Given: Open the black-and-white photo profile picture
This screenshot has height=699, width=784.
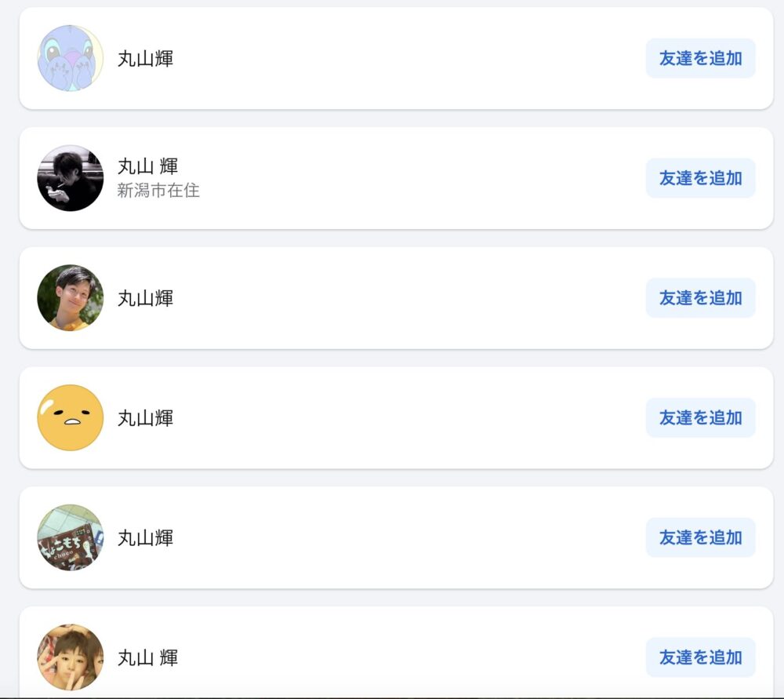Looking at the screenshot, I should 71,178.
